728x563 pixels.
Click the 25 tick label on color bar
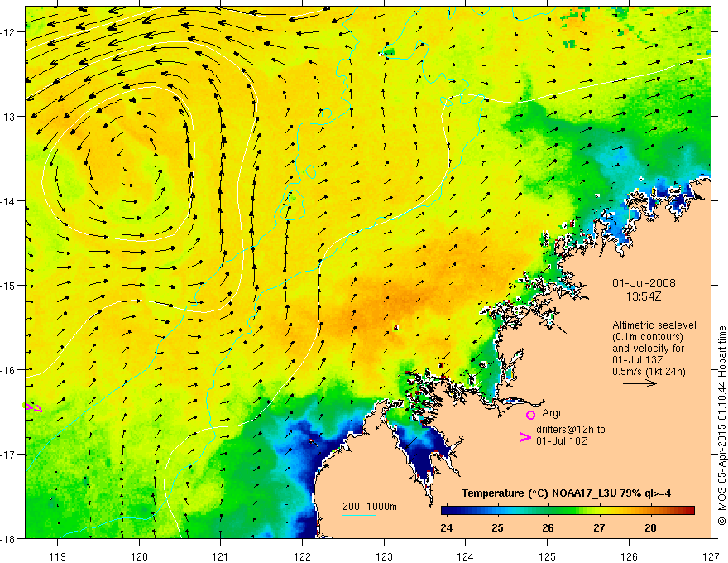coord(498,527)
